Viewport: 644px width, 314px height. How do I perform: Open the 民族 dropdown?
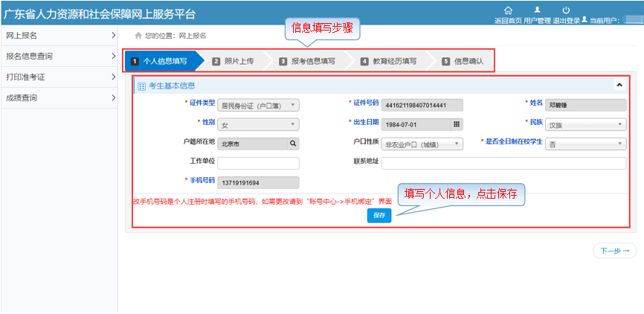[x=586, y=124]
